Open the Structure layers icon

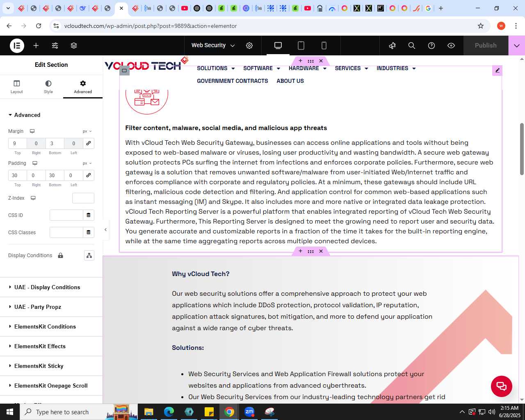click(74, 46)
